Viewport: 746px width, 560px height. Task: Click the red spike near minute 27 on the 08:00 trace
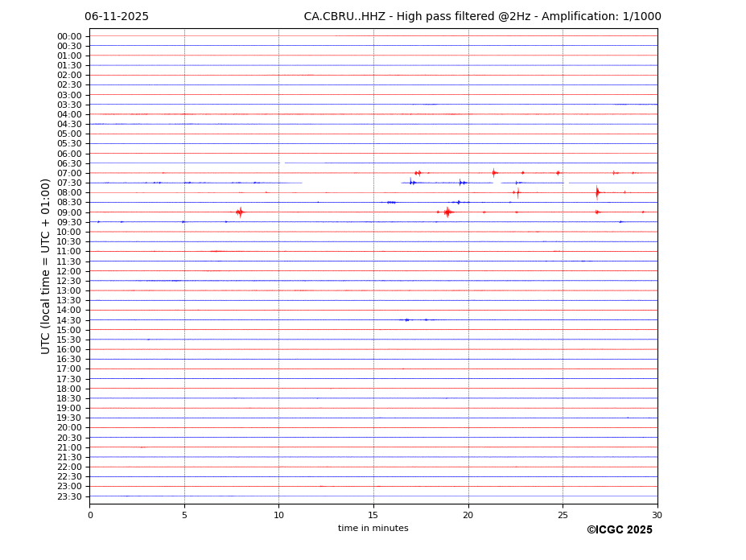pyautogui.click(x=597, y=192)
